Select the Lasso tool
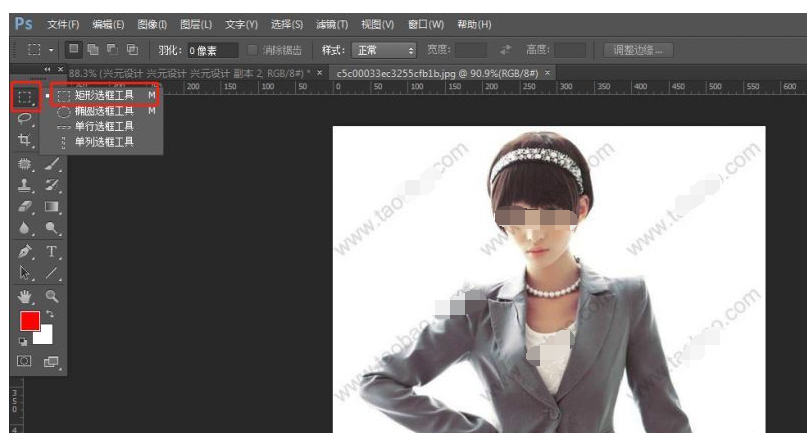Image resolution: width=807 pixels, height=433 pixels. tap(25, 118)
